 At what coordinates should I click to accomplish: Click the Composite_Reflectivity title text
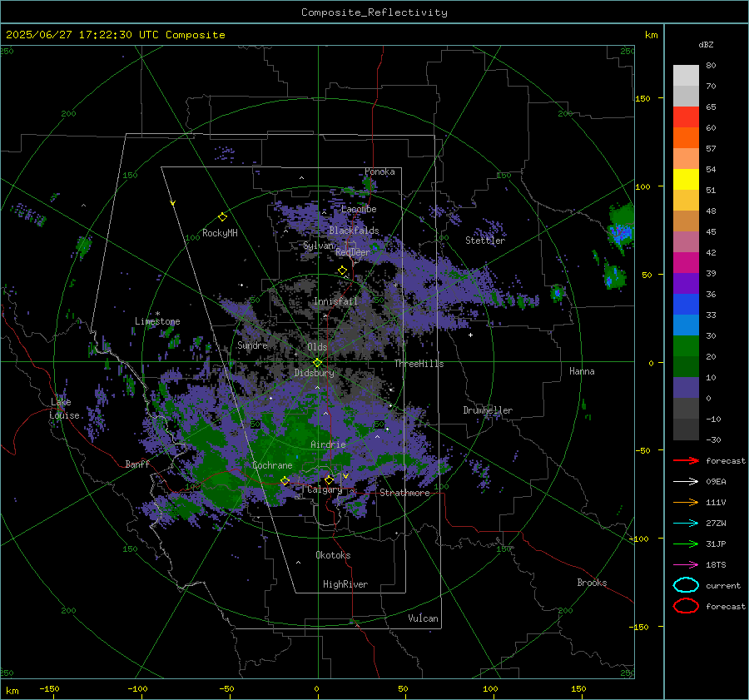point(374,12)
